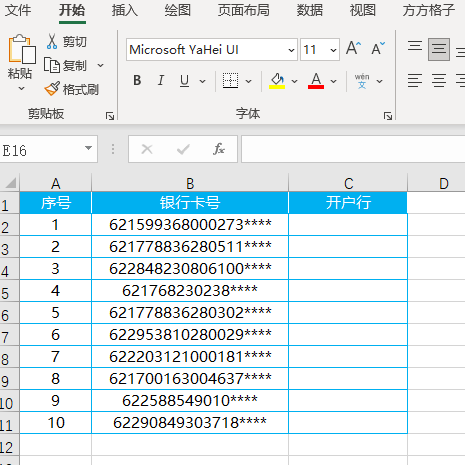This screenshot has height=465, width=465.
Task: Apply yellow fill color bucket
Action: [x=277, y=81]
